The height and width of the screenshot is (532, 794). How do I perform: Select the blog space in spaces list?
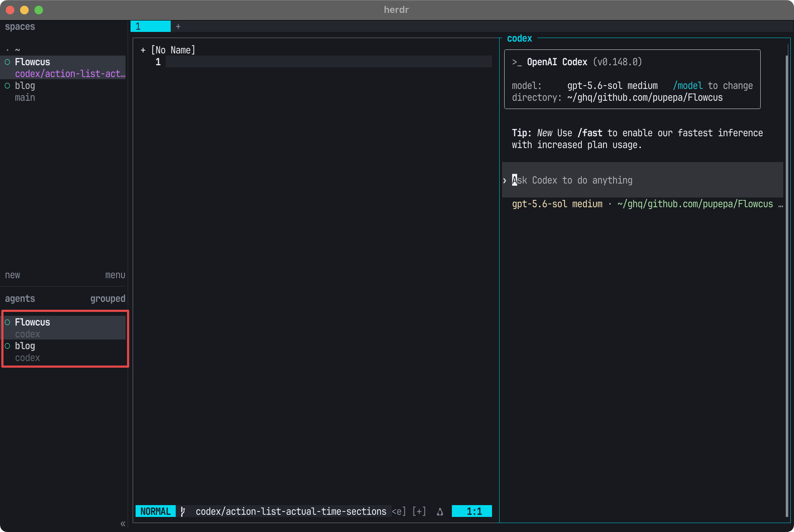pyautogui.click(x=63, y=91)
